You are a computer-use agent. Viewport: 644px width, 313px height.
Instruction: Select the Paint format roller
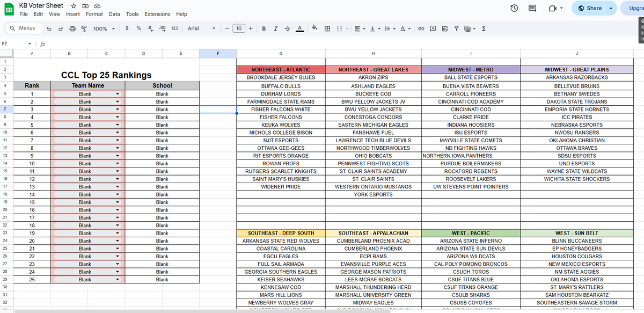[x=83, y=28]
